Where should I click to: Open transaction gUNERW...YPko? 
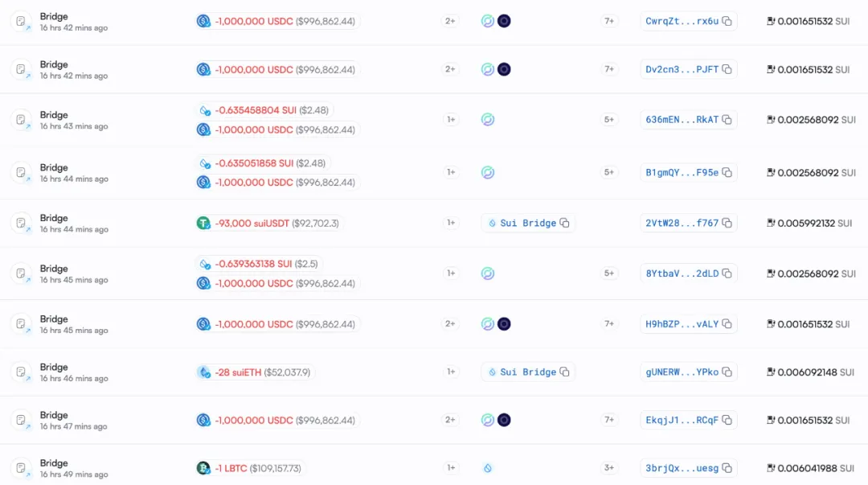click(682, 372)
